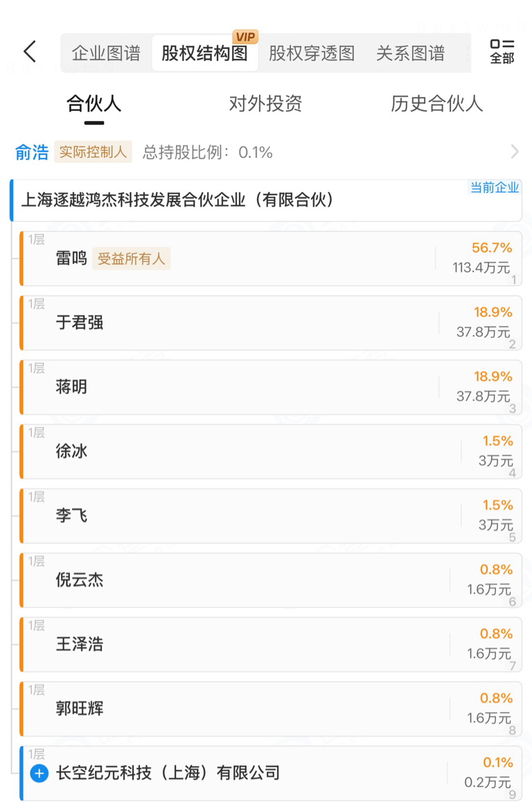
Task: Select the 合伙人 sub-tab
Action: coord(94,104)
